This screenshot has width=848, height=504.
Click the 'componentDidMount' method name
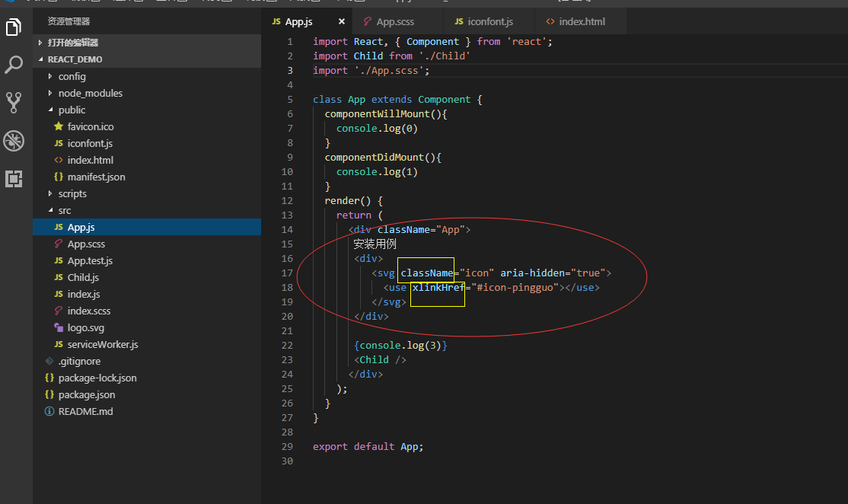click(x=375, y=158)
